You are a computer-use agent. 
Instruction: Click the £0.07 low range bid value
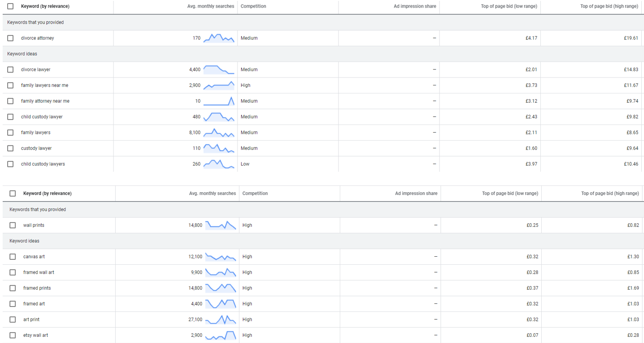point(532,335)
